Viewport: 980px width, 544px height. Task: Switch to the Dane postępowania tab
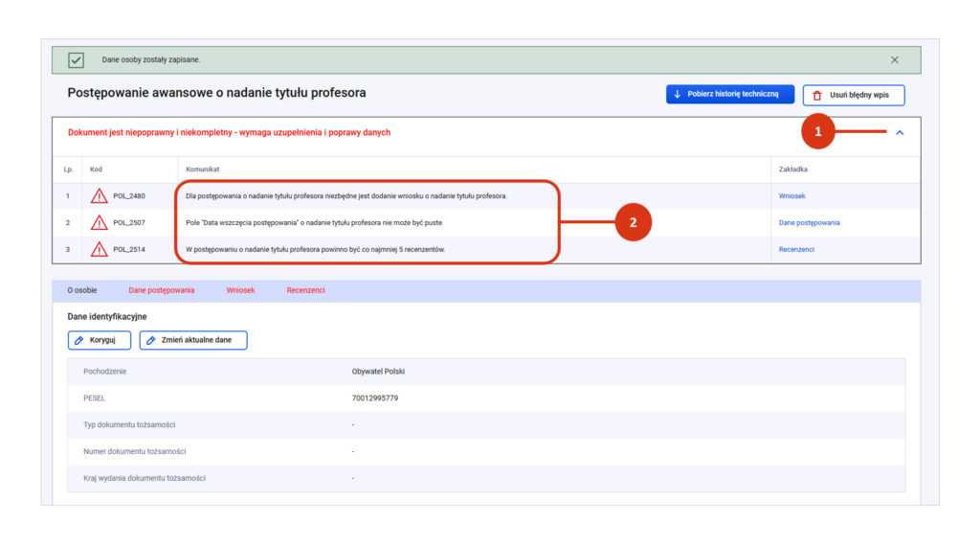point(161,290)
